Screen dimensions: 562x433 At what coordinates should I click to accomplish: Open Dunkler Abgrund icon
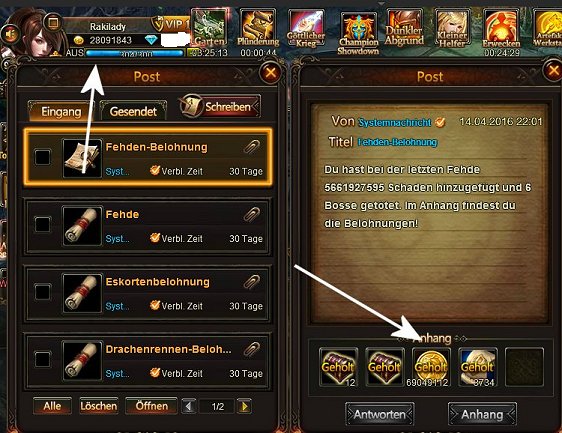pyautogui.click(x=404, y=29)
